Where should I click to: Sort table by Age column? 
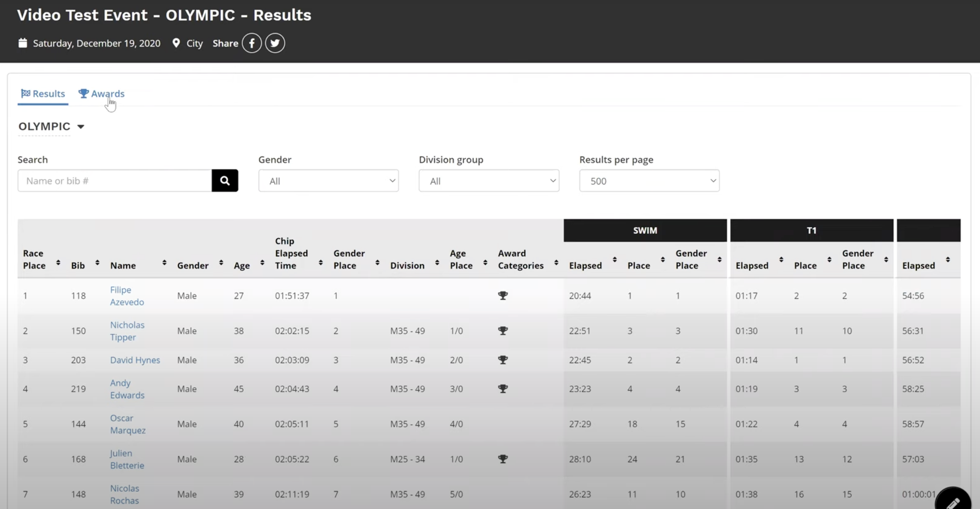click(262, 262)
